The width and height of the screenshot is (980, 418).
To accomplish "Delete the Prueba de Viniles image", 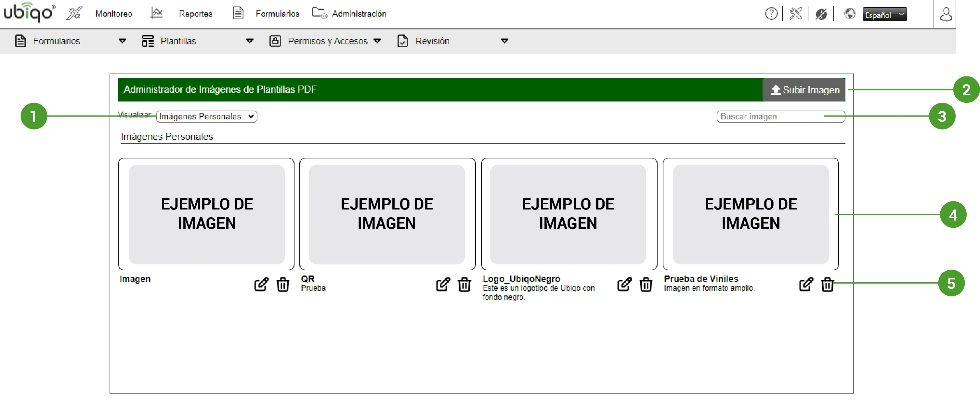I will point(828,284).
